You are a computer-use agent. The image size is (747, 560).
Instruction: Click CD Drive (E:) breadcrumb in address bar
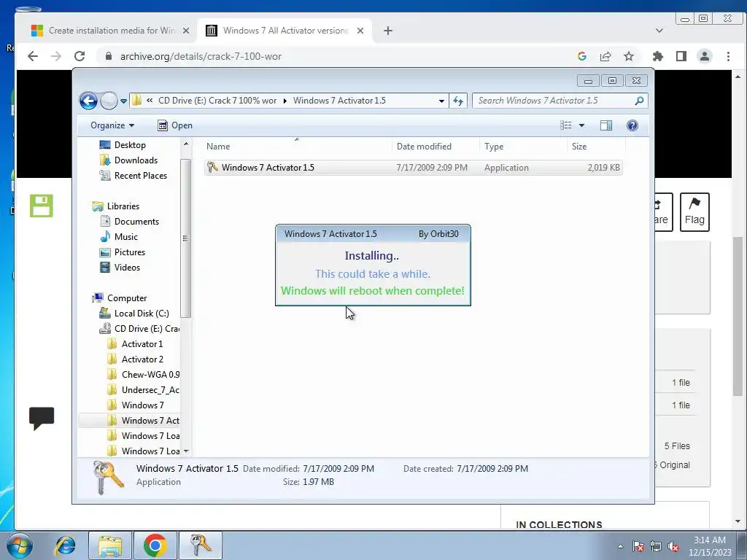coord(217,101)
